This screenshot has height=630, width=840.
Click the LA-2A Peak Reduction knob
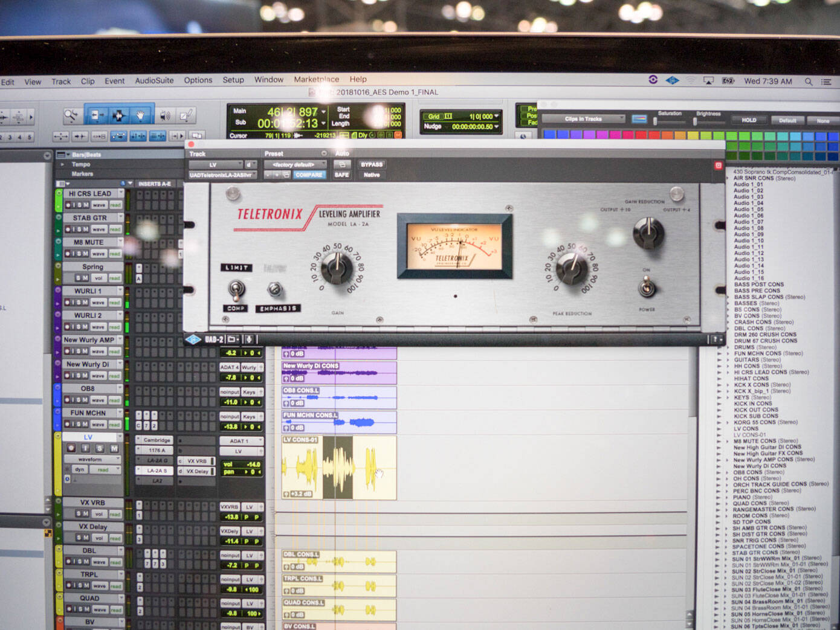[571, 269]
